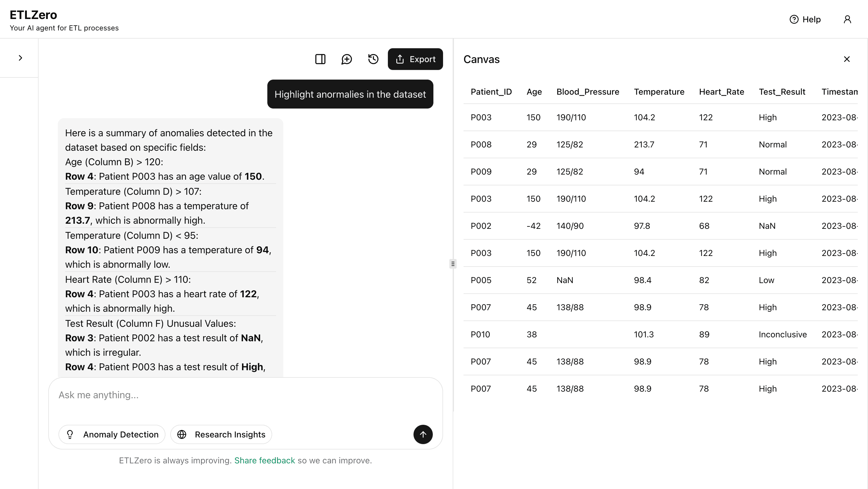Click the temperature value 213.7

pos(644,145)
